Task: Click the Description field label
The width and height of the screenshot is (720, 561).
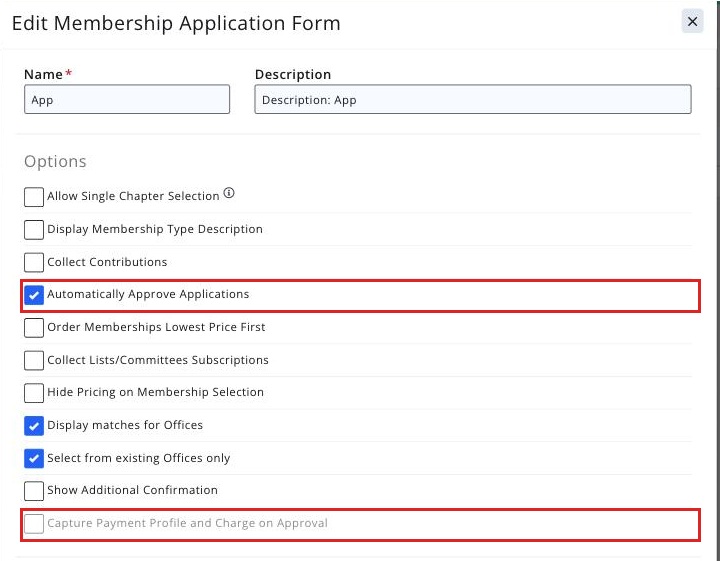Action: tap(293, 74)
